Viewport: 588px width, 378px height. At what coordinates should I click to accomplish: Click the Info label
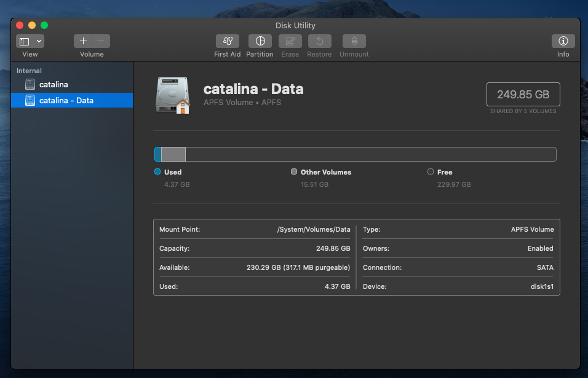[x=563, y=54]
